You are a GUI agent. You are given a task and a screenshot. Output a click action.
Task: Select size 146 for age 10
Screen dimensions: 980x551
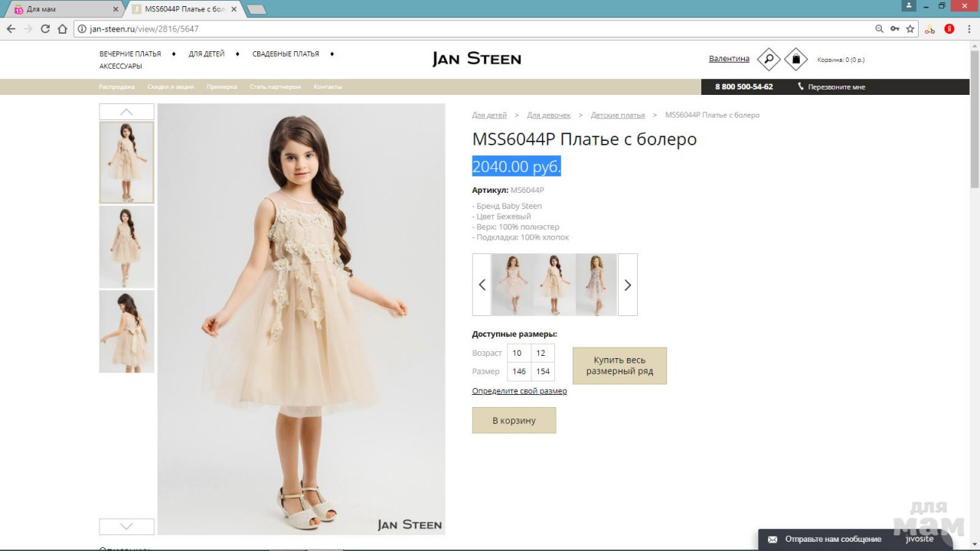[x=519, y=371]
